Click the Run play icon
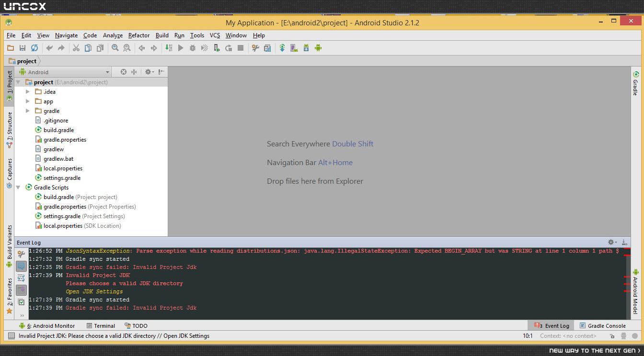644x356 pixels. click(x=181, y=48)
